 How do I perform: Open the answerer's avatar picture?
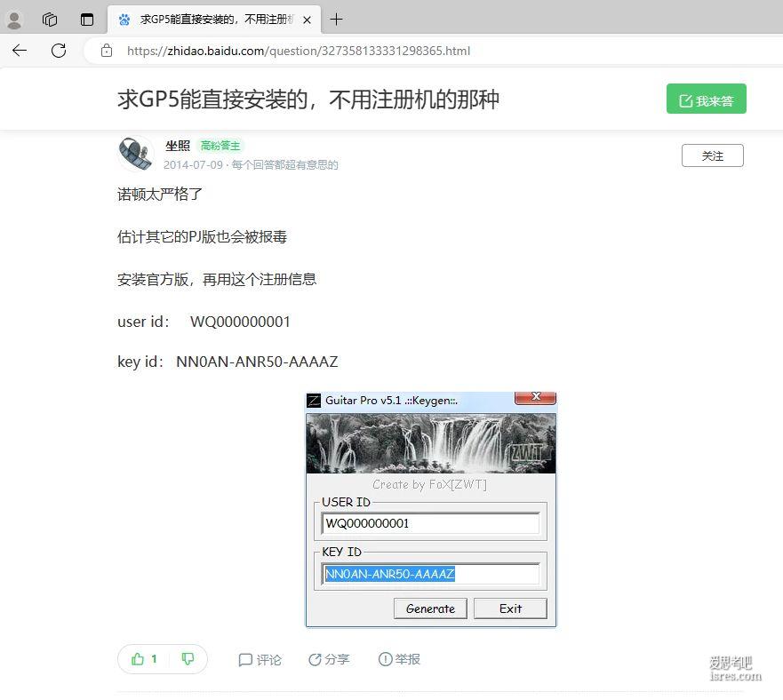click(136, 154)
